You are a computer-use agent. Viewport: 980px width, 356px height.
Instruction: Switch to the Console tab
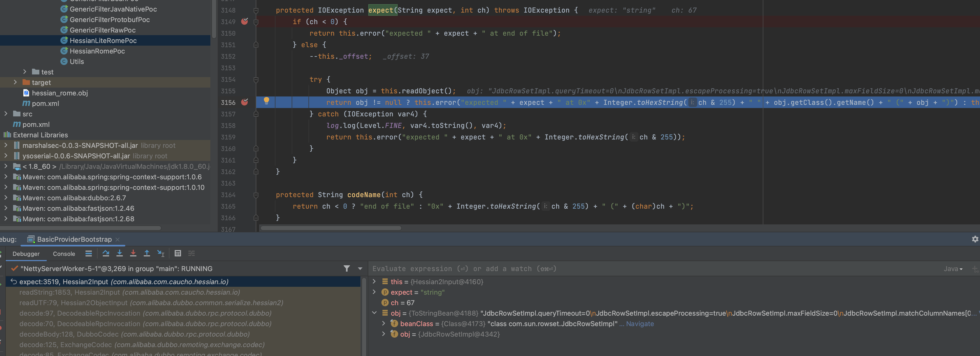[64, 254]
